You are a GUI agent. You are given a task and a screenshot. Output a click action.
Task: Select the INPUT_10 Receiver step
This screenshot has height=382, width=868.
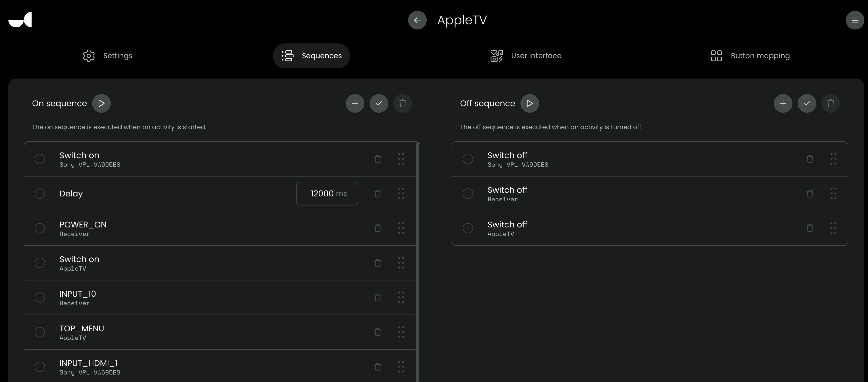pyautogui.click(x=40, y=297)
